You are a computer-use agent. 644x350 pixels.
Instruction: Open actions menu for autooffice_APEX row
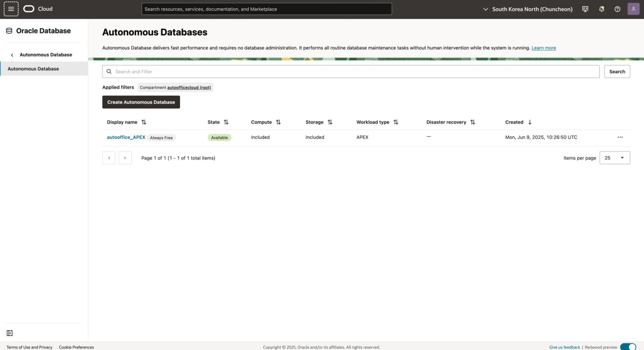[x=620, y=137]
